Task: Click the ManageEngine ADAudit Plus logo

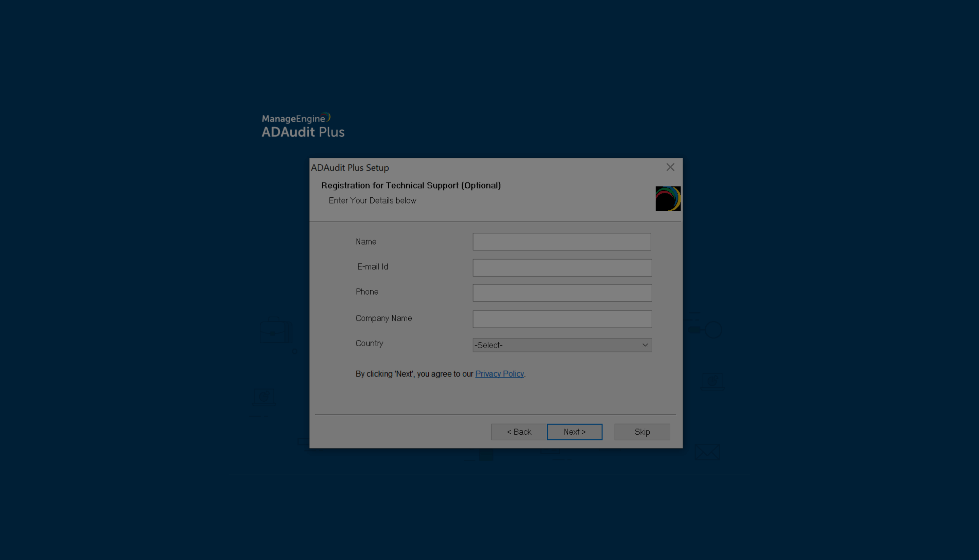Action: point(303,125)
